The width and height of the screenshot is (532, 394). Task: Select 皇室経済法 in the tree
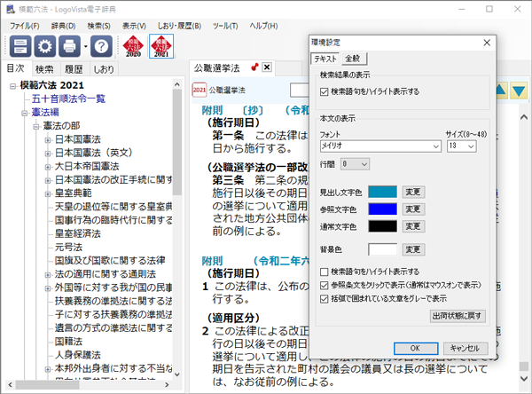pyautogui.click(x=78, y=233)
